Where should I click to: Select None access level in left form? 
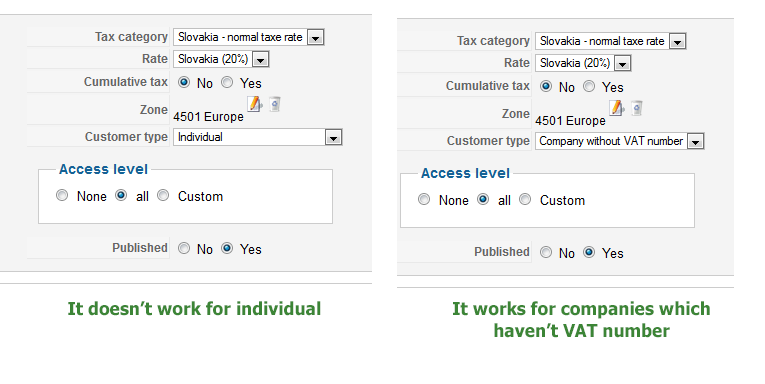tap(62, 196)
